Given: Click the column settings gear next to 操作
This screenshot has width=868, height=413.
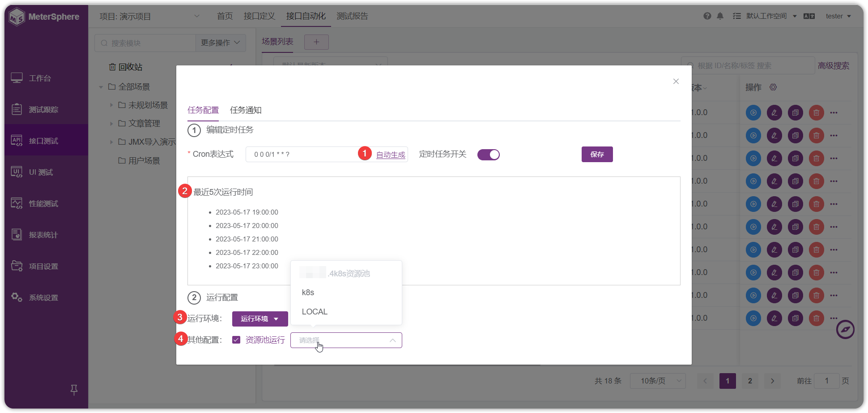Looking at the screenshot, I should (x=773, y=87).
